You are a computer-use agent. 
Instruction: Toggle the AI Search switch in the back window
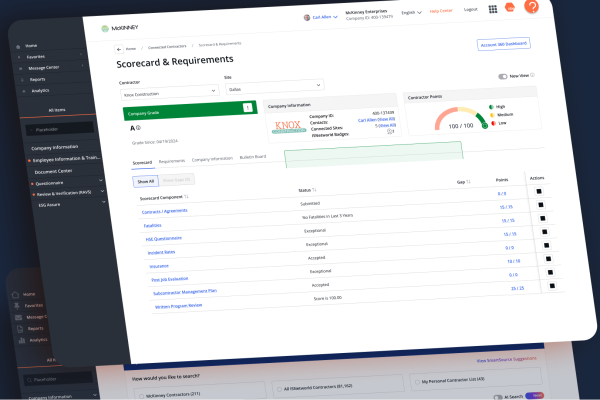click(498, 397)
